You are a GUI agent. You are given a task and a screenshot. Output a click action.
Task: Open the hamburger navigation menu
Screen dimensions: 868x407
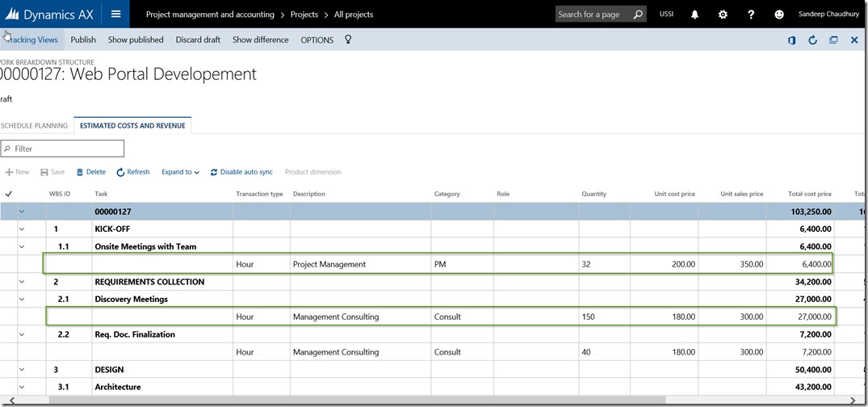[115, 14]
